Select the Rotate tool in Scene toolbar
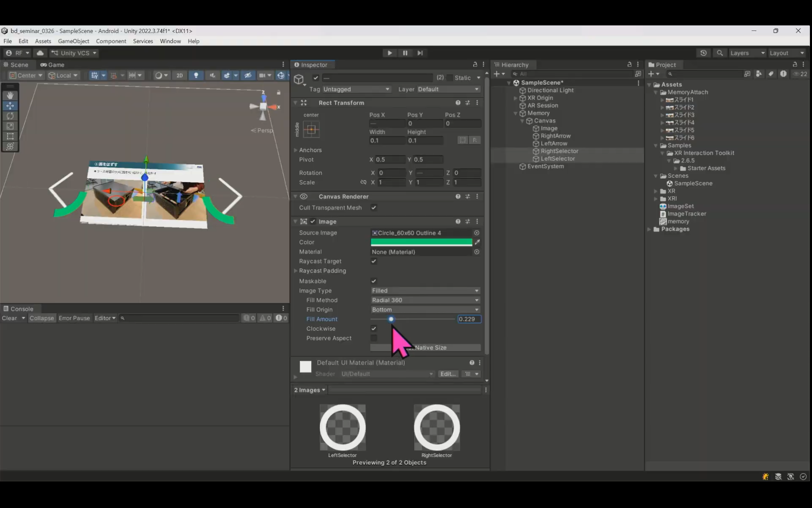This screenshot has width=812, height=508. click(x=10, y=116)
